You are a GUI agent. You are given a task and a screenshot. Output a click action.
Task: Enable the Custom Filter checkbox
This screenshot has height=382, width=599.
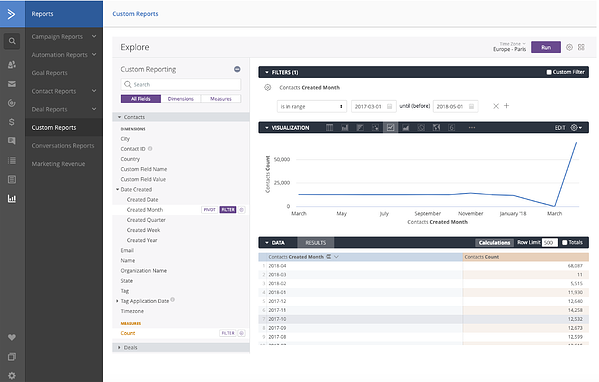coord(549,72)
